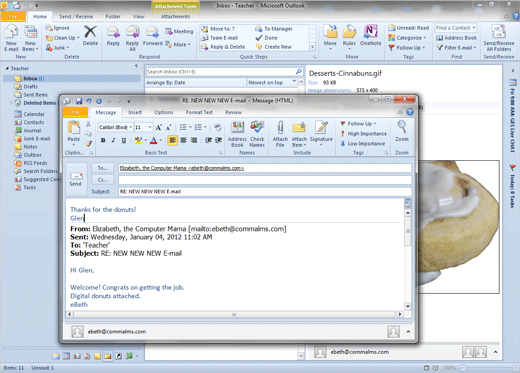
Task: Click the OneNote icon in the main ribbon
Action: coord(371,35)
